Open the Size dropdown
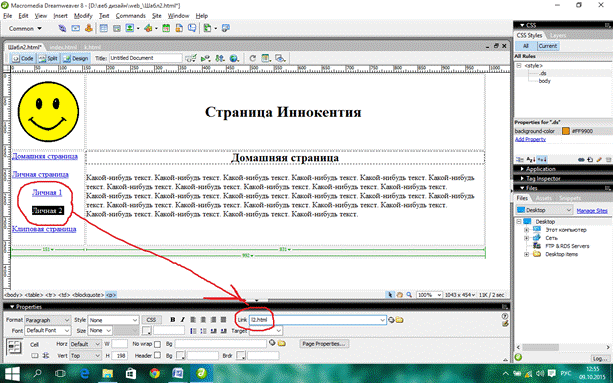 click(100, 331)
